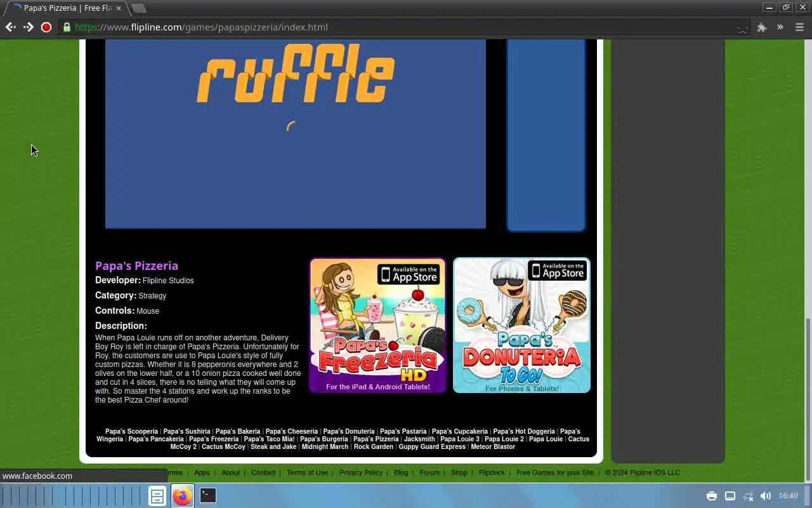
Task: Launch terminal from the taskbar
Action: point(208,495)
